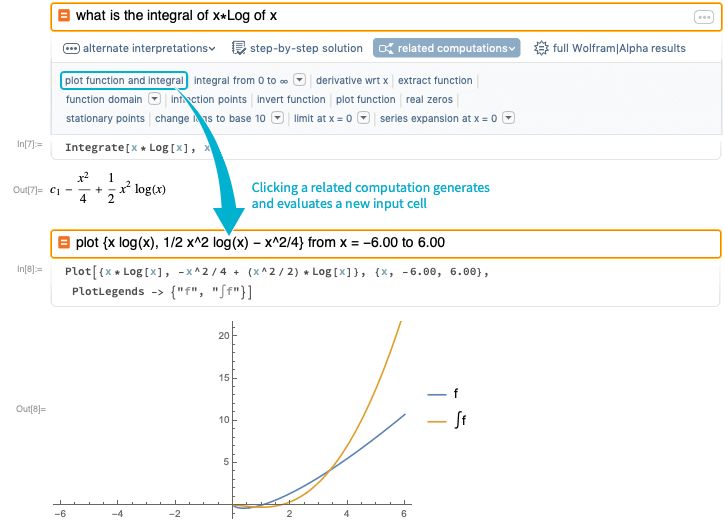Screen dimensions: 725x524
Task: Open the dropdown beside "limit at x = 0"
Action: [x=364, y=118]
